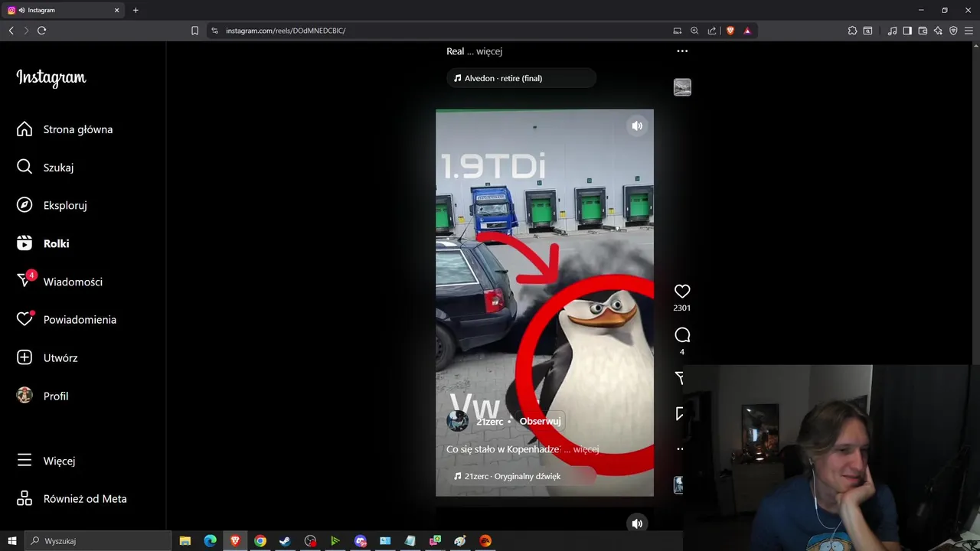Screen dimensions: 980x551
Task: Open Brave Wallet icon
Action: 923,31
